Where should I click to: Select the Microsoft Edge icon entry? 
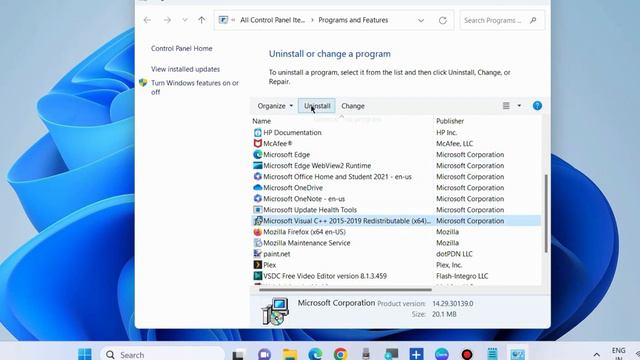[258, 154]
